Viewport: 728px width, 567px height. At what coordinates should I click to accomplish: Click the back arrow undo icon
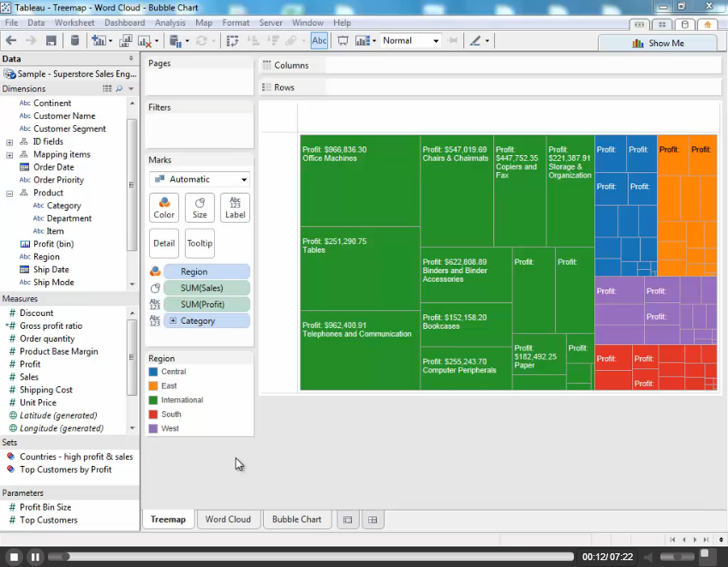tap(11, 40)
